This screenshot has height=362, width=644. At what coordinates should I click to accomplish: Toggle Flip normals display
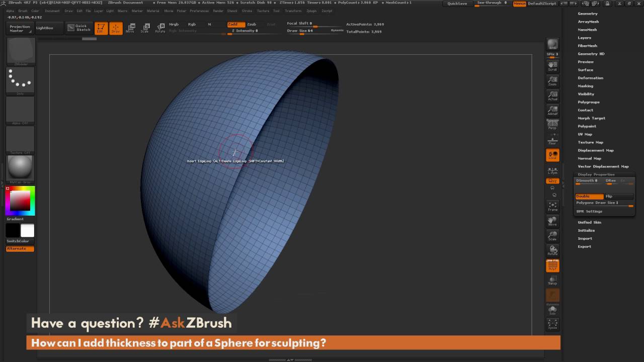619,196
